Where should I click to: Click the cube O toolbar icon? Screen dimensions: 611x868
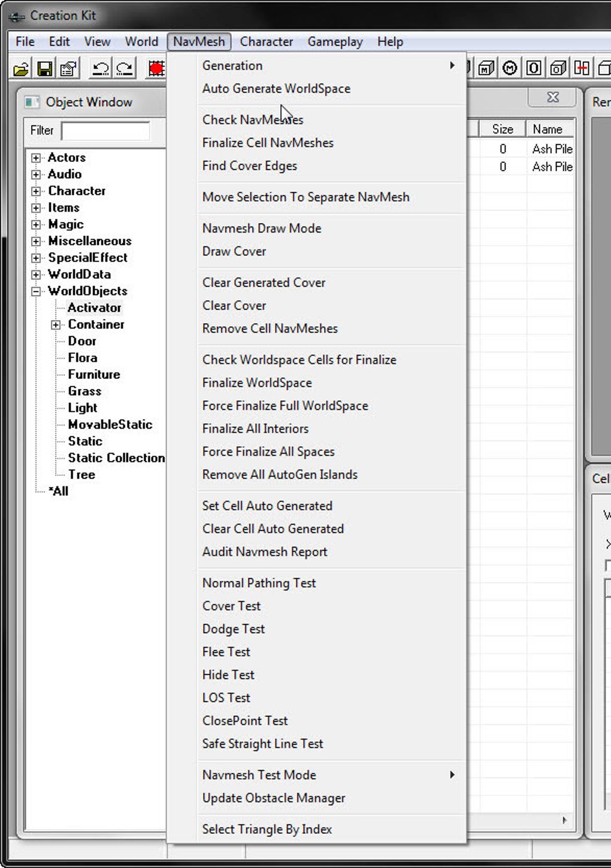click(558, 68)
